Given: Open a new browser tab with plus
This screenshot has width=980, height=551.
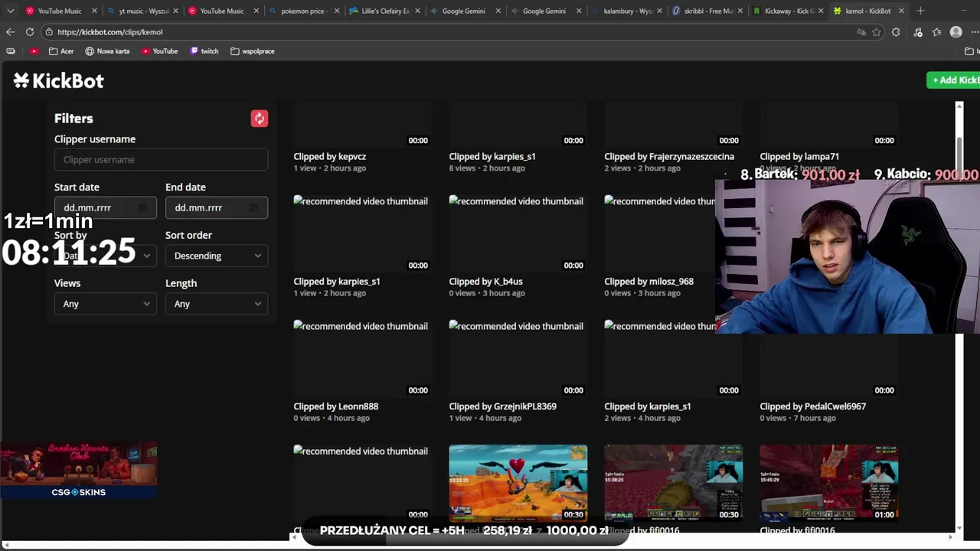Looking at the screenshot, I should click(x=920, y=11).
